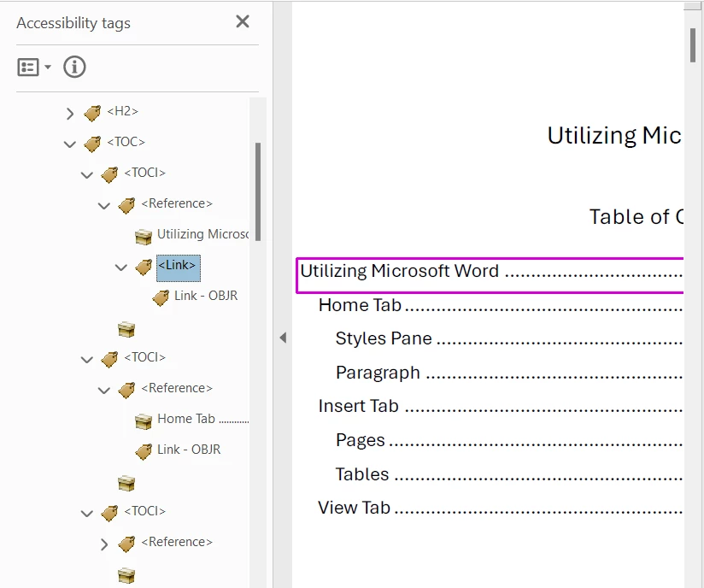
Task: Select the bottom content box icon
Action: [126, 575]
